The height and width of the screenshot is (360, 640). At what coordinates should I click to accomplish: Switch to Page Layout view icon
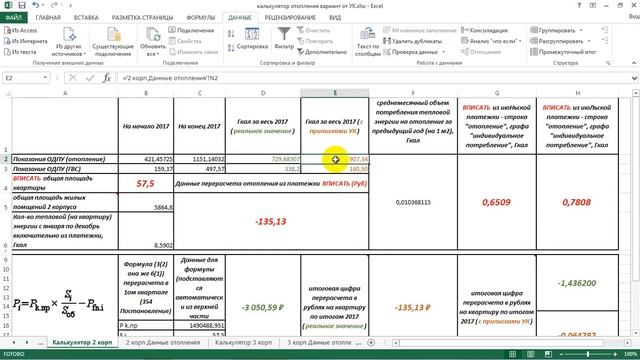pos(530,354)
